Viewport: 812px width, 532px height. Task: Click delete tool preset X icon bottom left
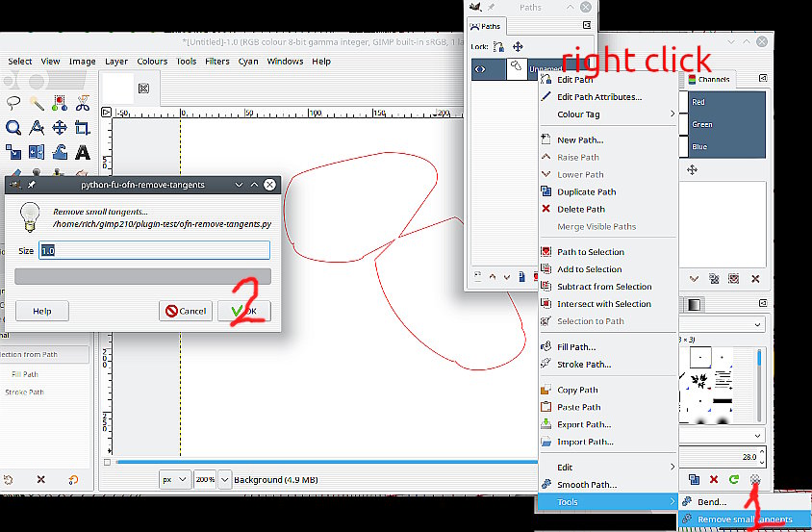41,480
